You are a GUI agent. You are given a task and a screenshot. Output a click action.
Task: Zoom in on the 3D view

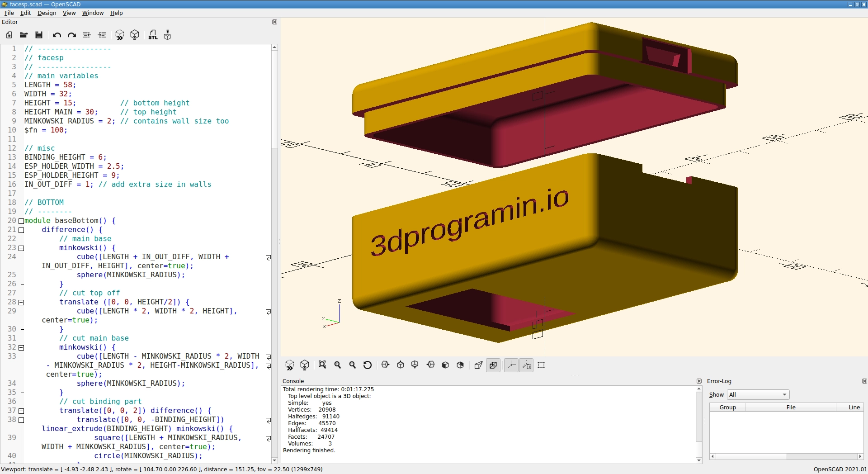[x=338, y=365]
